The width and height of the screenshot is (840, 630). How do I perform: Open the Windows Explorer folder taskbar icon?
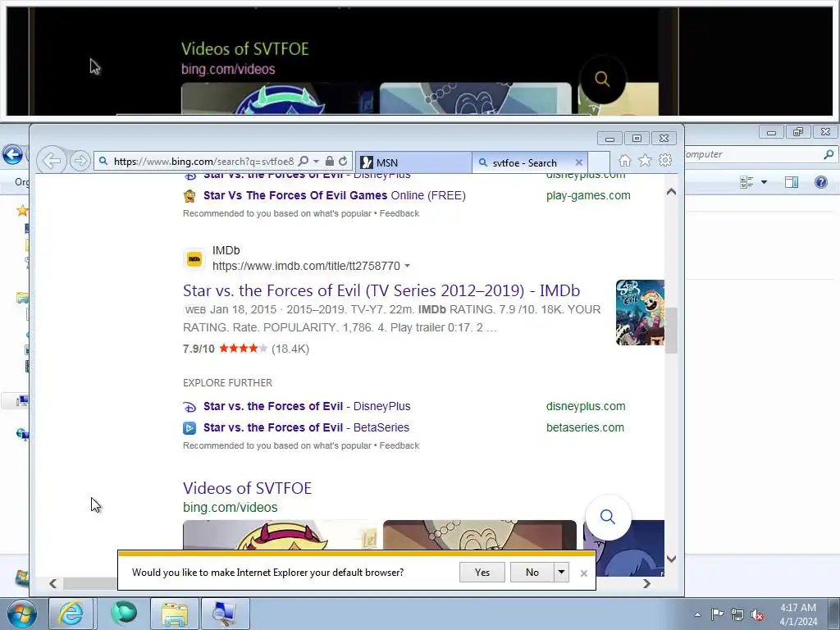pyautogui.click(x=175, y=614)
